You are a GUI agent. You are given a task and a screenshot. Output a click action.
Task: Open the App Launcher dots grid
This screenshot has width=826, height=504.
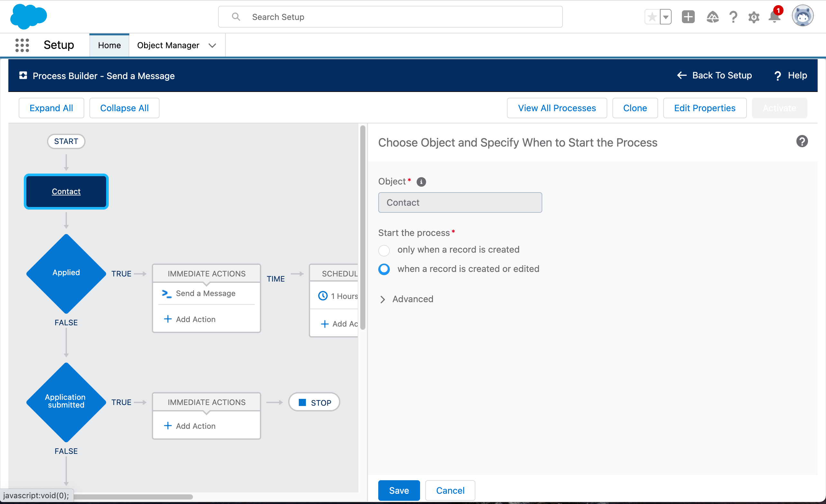tap(22, 45)
